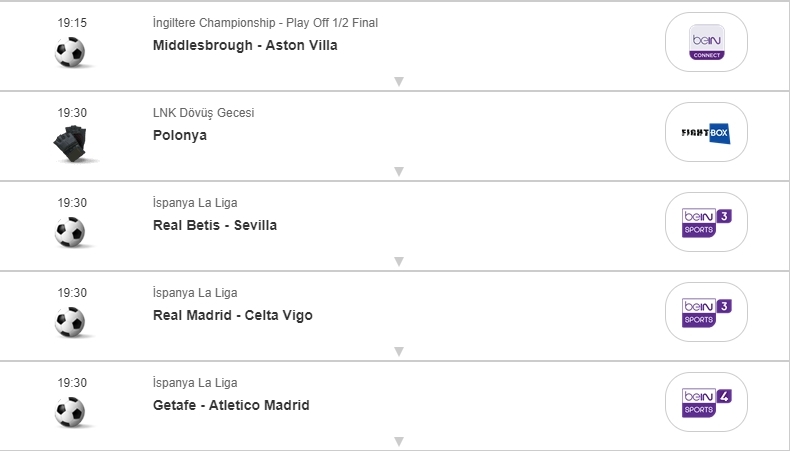Open beIN Sports 3 logo for Real Betis
Viewport: 791px width, 451px height.
[706, 222]
